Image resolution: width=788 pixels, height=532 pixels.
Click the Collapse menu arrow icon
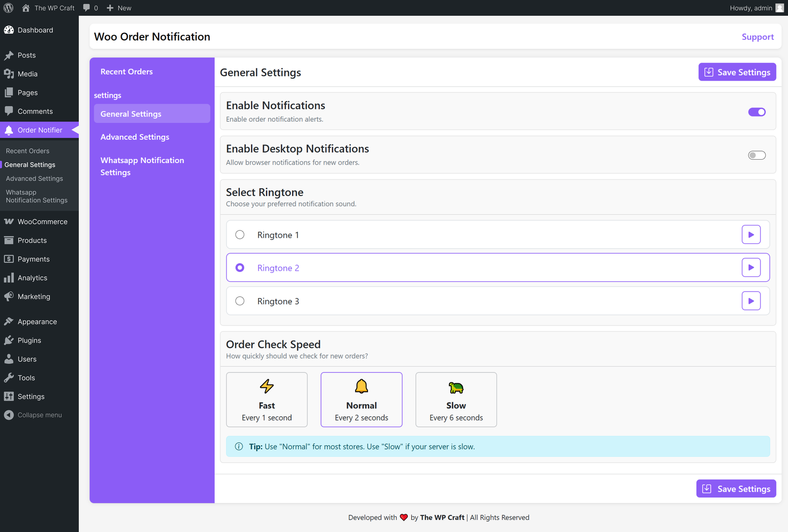(9, 415)
